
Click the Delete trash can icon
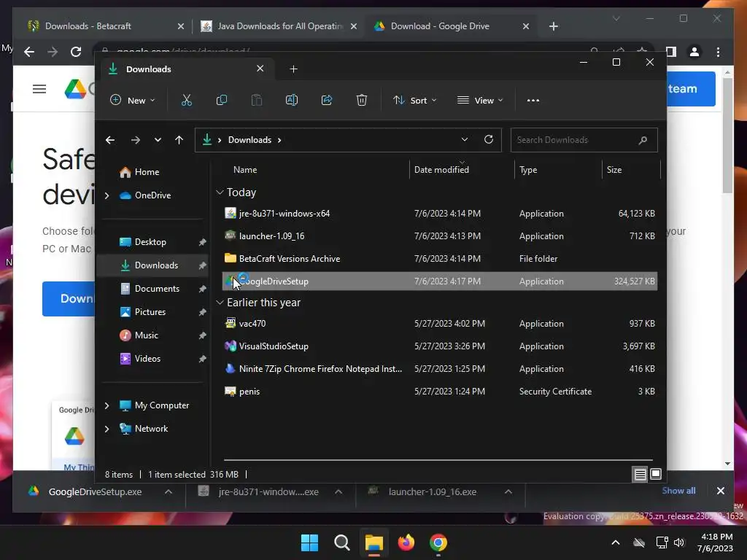[362, 100]
